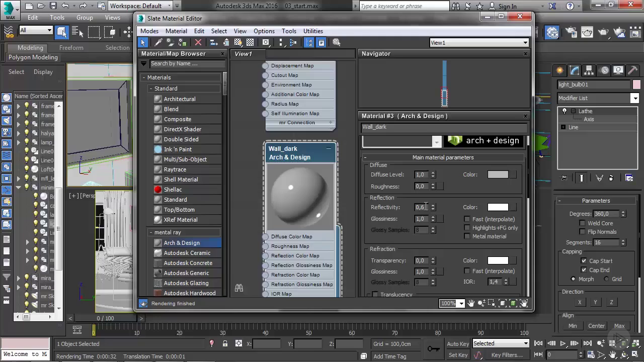The height and width of the screenshot is (362, 644).
Task: Enable Fast (interpolate) under Reflection
Action: [x=467, y=219]
